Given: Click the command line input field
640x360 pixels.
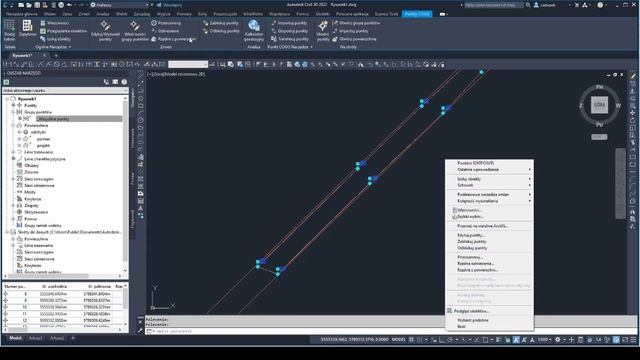Looking at the screenshot, I should pos(294,331).
